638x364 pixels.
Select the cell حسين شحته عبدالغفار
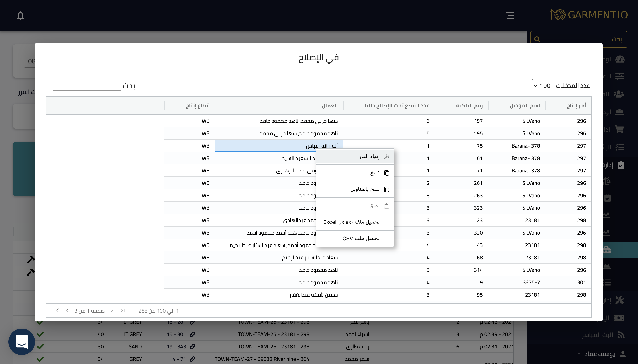point(279,295)
